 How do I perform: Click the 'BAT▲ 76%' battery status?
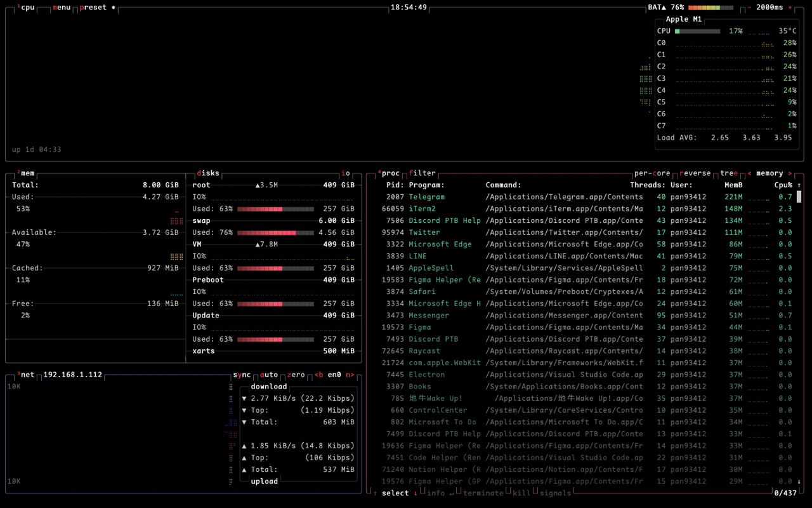click(665, 8)
